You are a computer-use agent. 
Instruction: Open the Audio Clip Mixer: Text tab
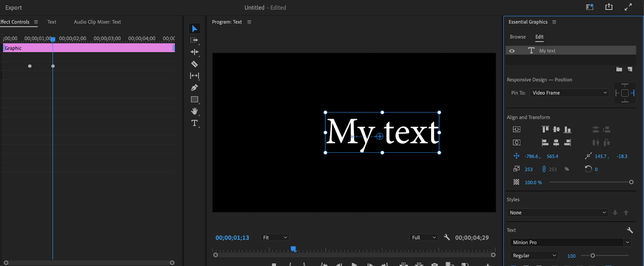[97, 22]
